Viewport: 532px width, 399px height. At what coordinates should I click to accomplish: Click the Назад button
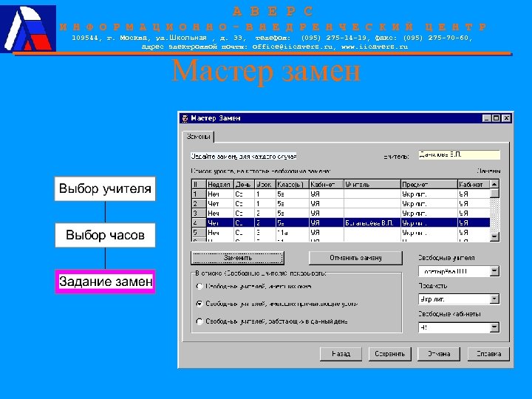click(341, 354)
